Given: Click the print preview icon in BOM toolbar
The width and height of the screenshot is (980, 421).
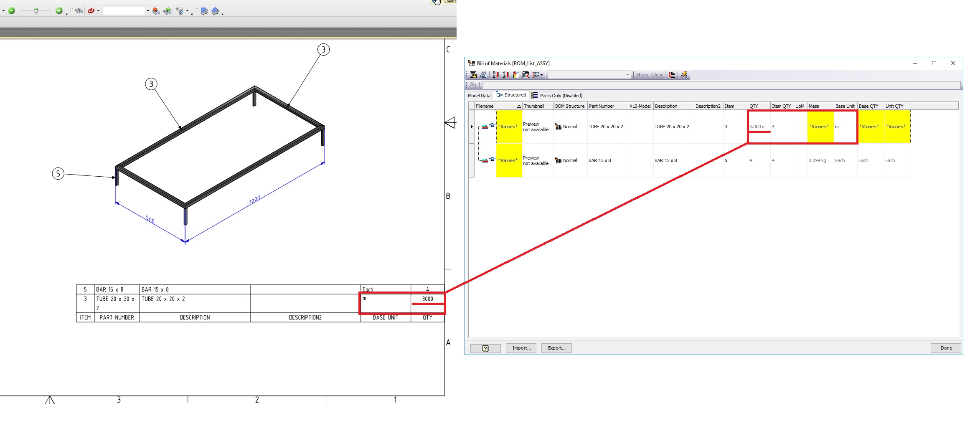Looking at the screenshot, I should click(x=484, y=75).
